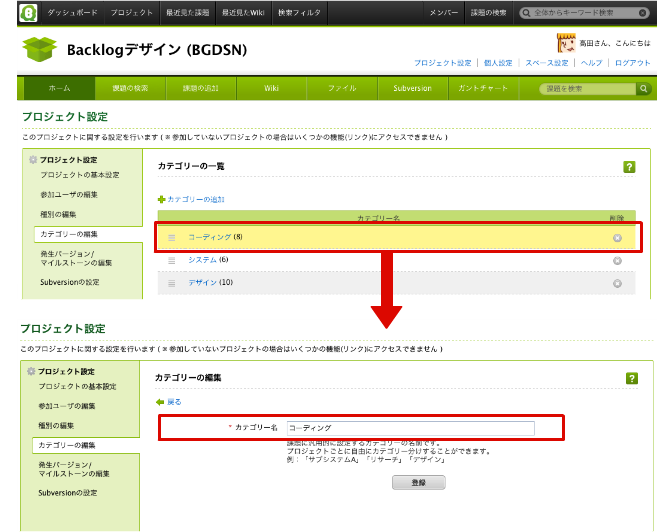The height and width of the screenshot is (532, 657).
Task: Click ログアウト link
Action: pyautogui.click(x=632, y=63)
